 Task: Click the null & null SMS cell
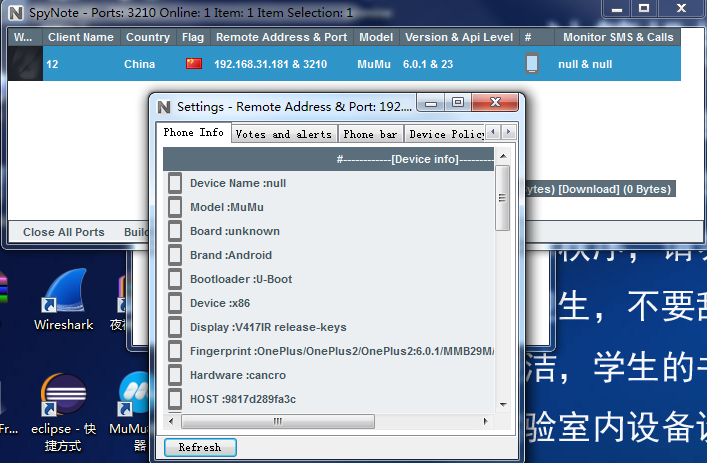pyautogui.click(x=585, y=64)
